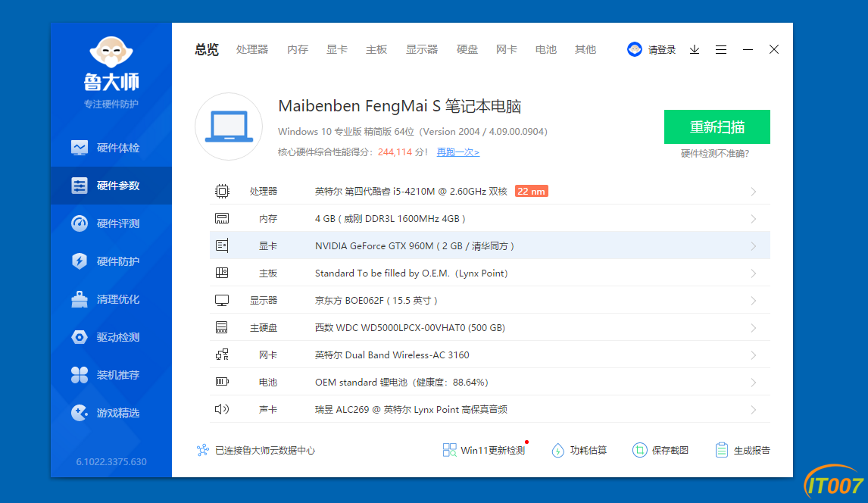Viewport: 868px width, 503px height.
Task: Click the sound card speaker icon
Action: 222,409
